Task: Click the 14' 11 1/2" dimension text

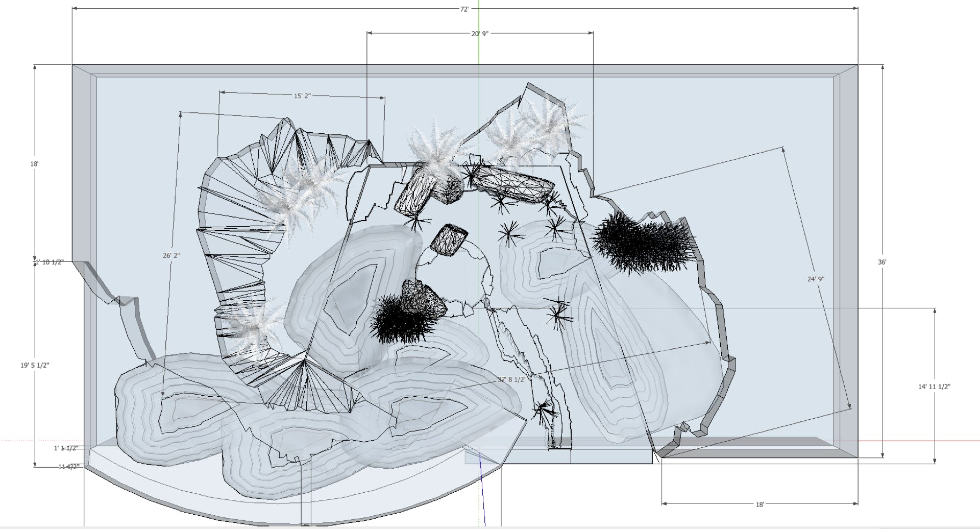Action: (934, 387)
